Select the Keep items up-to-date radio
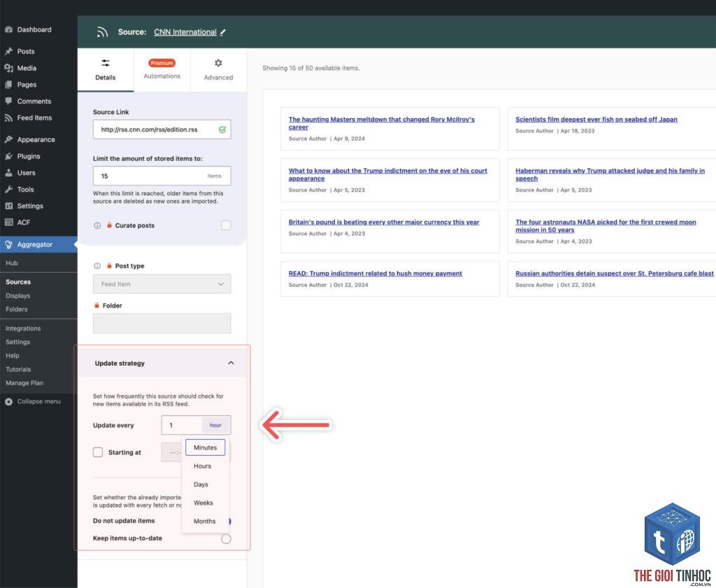716x588 pixels. pos(226,538)
